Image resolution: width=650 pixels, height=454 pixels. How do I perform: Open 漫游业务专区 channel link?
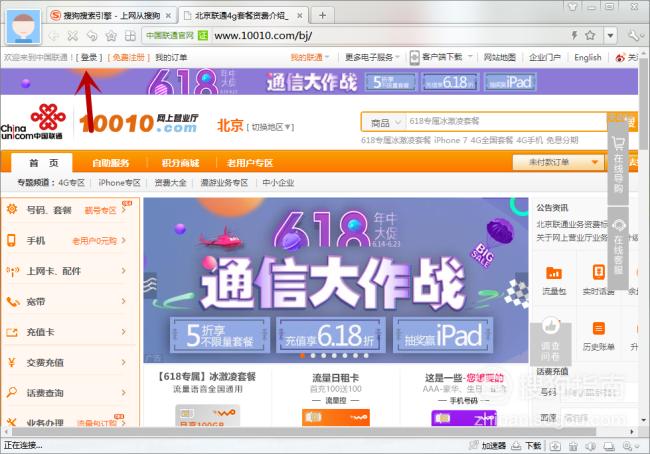[x=224, y=182]
